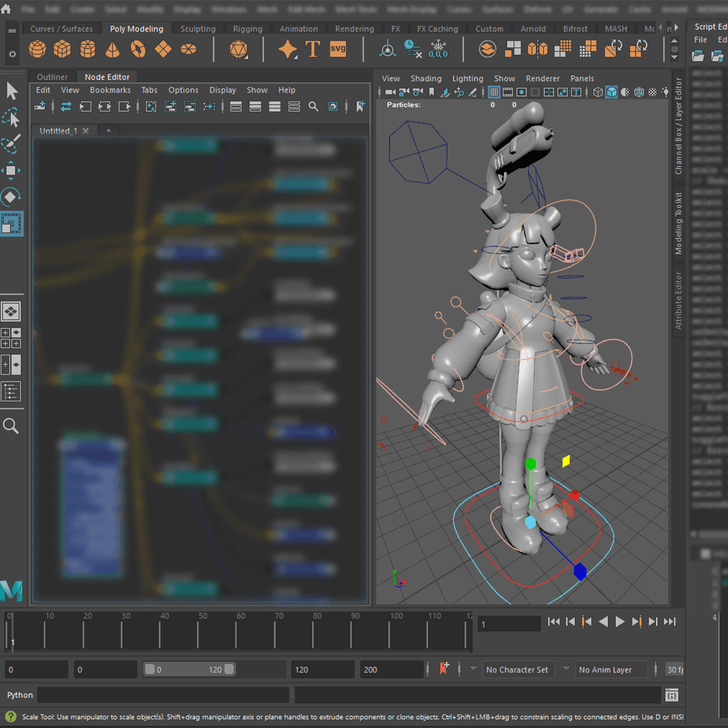Viewport: 728px width, 728px height.
Task: Create polygon Type text from the shelf
Action: point(313,49)
